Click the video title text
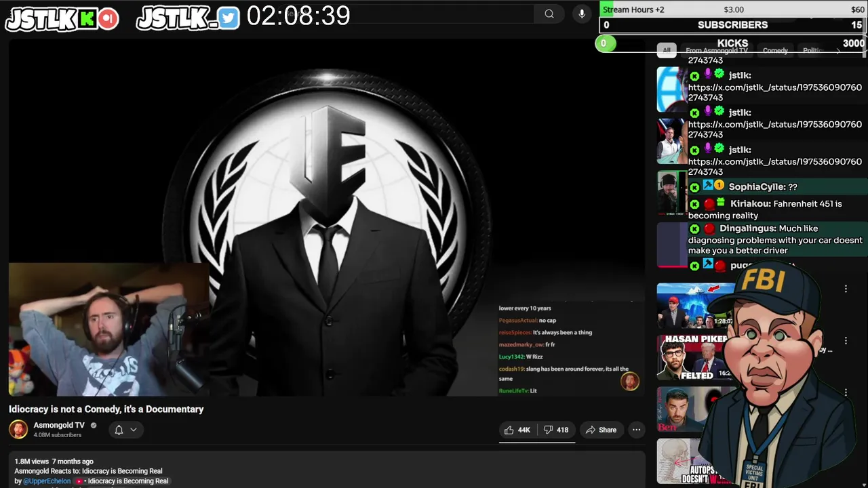The height and width of the screenshot is (488, 868). tap(106, 409)
